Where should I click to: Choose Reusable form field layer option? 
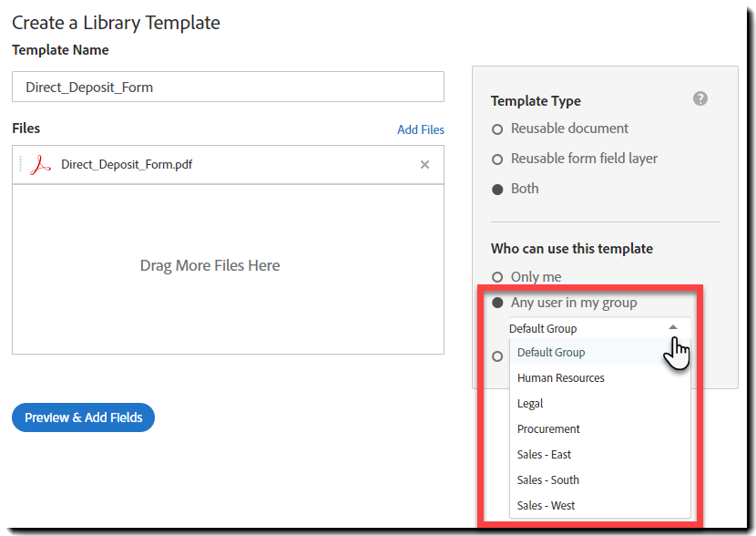(x=497, y=160)
